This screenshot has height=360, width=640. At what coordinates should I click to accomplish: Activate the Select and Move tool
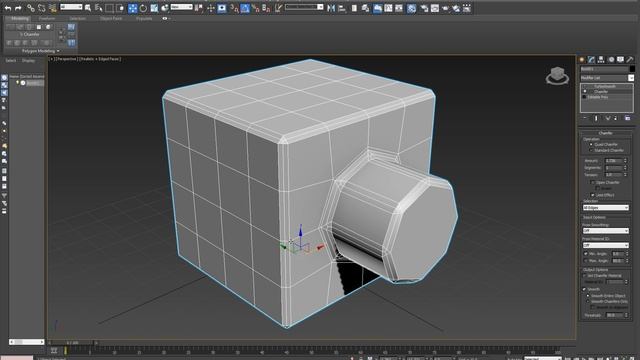tap(133, 8)
